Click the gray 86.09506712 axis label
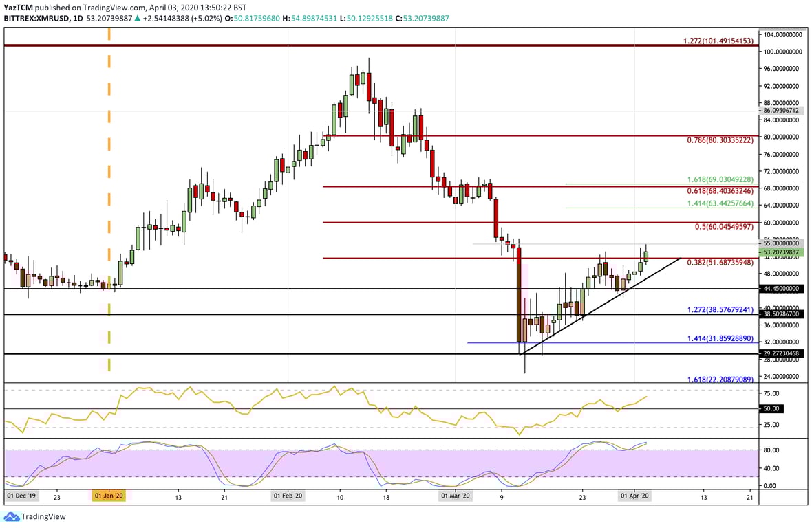This screenshot has height=528, width=812. coord(780,109)
